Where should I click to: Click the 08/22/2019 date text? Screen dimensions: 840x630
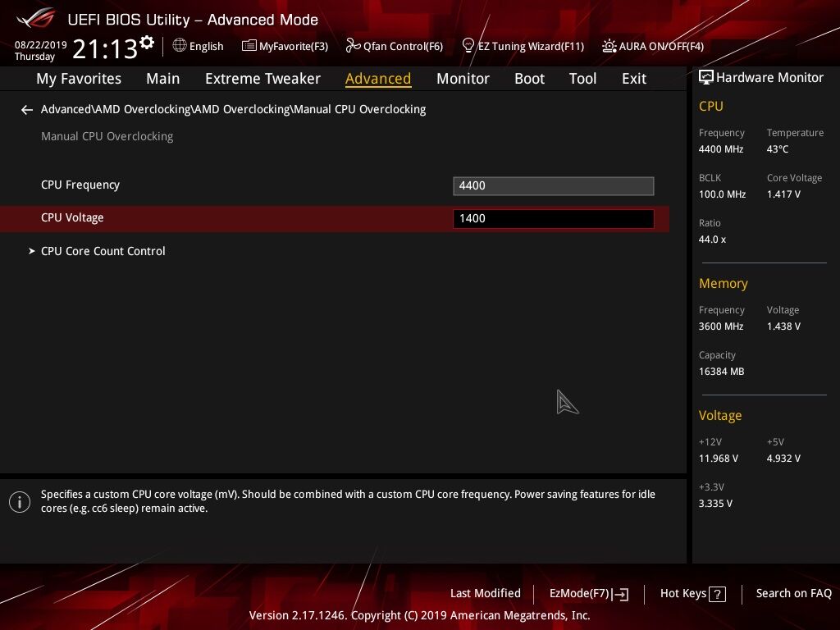(x=41, y=45)
